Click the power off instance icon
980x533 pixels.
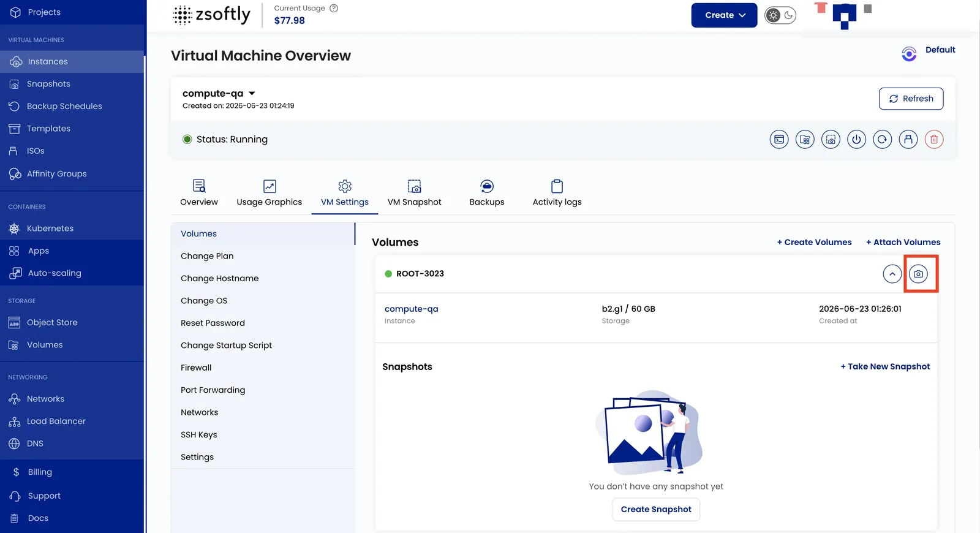coord(856,140)
